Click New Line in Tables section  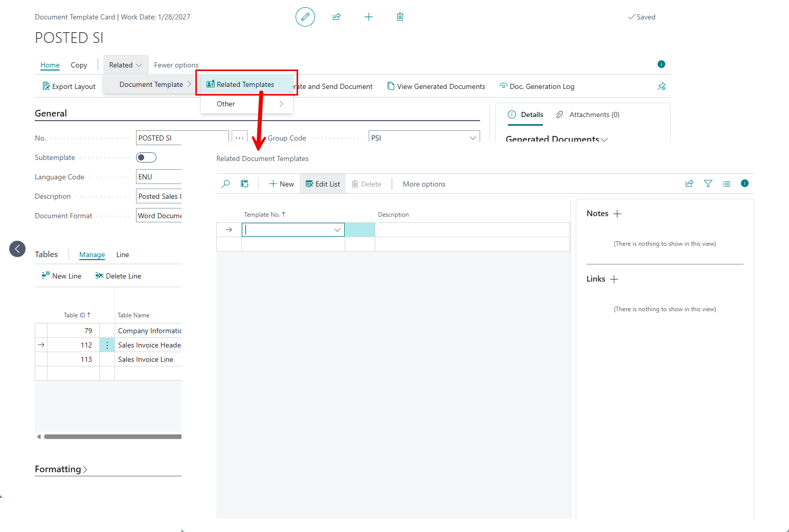coord(61,276)
